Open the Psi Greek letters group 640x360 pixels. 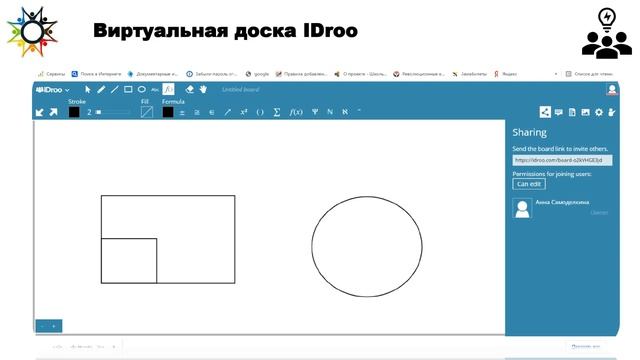(315, 112)
